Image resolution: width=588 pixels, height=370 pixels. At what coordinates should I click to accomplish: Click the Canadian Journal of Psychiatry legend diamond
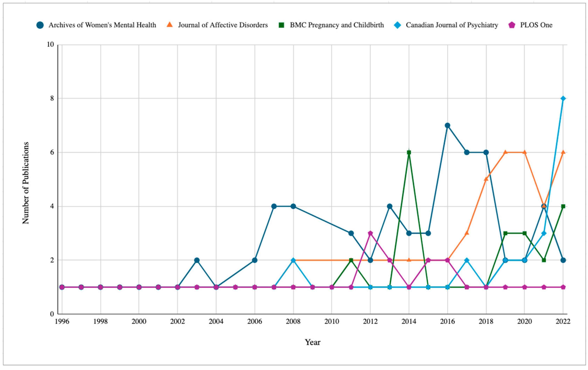[397, 25]
